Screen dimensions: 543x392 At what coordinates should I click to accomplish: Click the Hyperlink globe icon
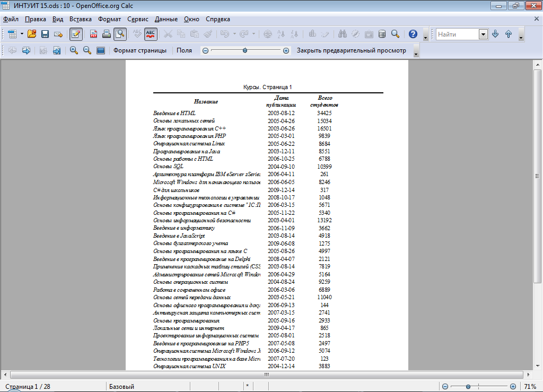point(268,34)
